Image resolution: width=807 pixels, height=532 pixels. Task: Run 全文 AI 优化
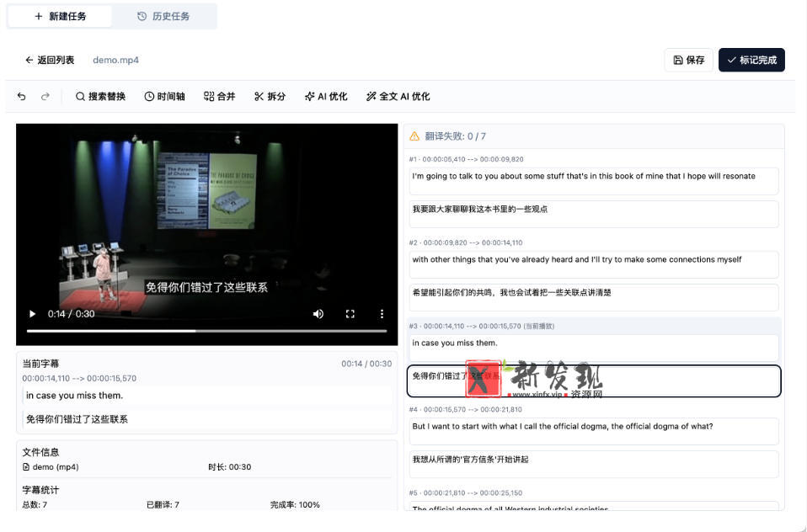(398, 96)
